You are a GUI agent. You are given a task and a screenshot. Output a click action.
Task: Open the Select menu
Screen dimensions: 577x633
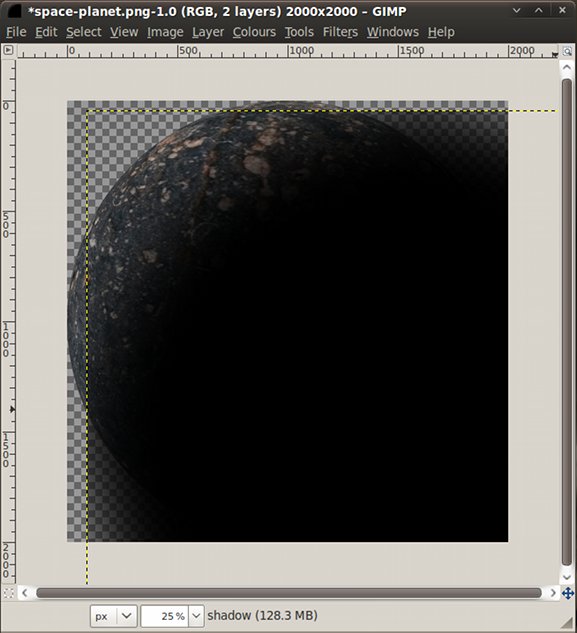coord(84,32)
